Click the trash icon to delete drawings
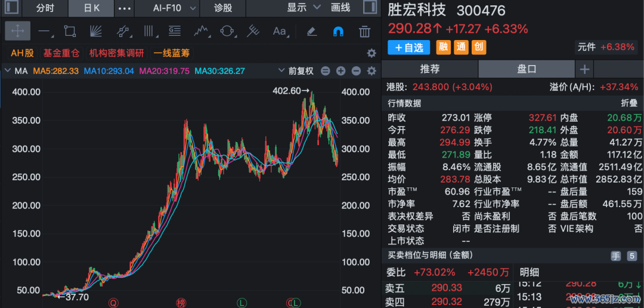Image resolution: width=644 pixels, height=308 pixels. point(364,31)
